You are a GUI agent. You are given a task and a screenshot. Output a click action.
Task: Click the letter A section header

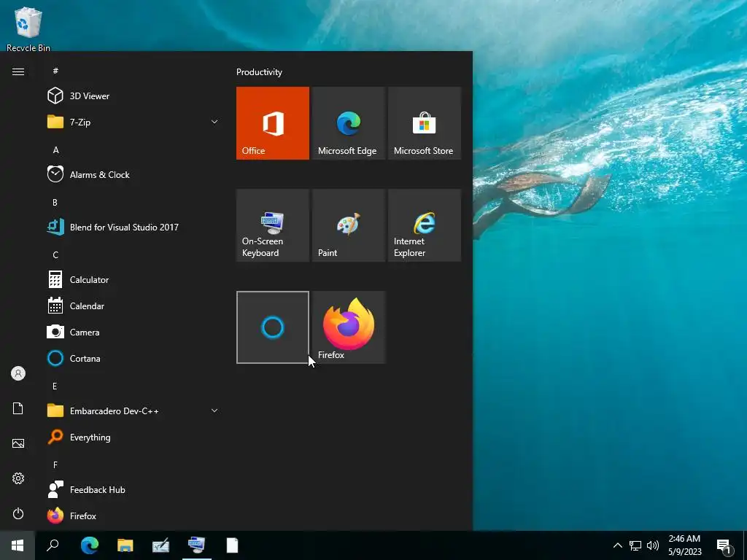pyautogui.click(x=55, y=150)
